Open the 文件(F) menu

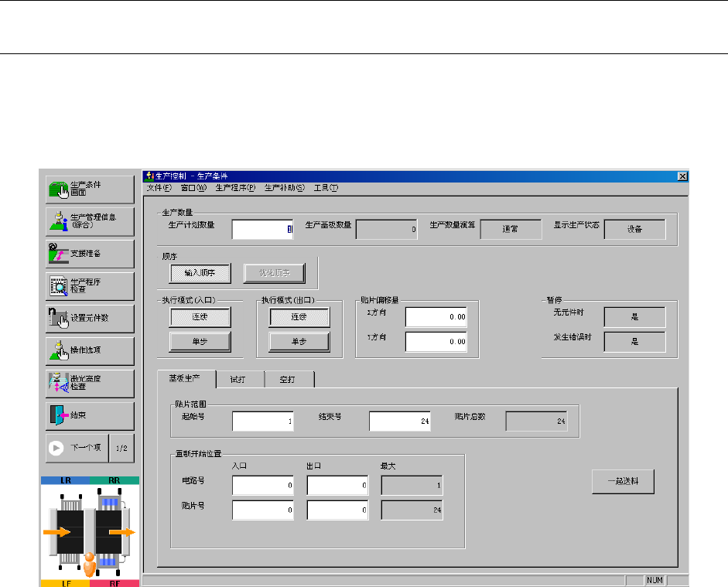[159, 188]
